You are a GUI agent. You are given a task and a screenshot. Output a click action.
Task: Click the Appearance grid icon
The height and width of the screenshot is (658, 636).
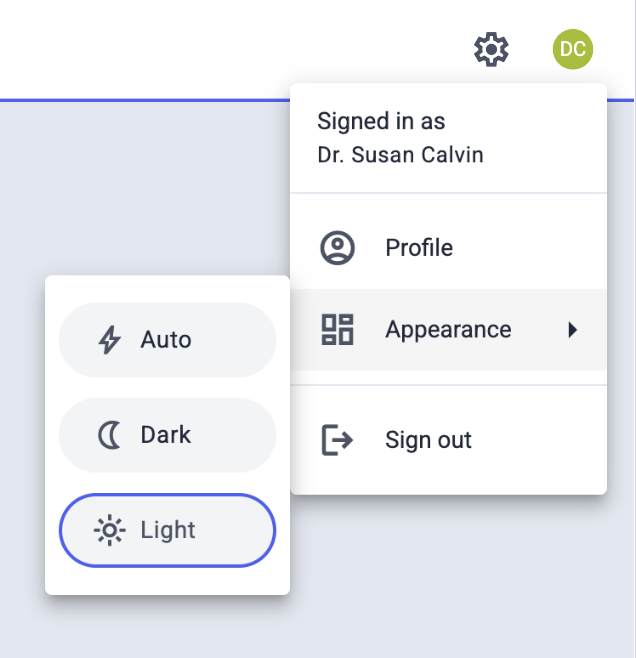[338, 329]
